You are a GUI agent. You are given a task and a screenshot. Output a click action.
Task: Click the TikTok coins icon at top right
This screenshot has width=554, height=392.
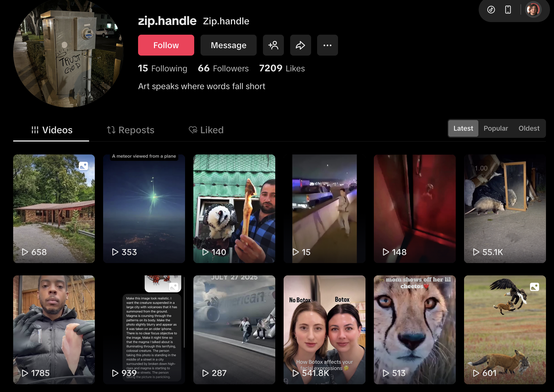(491, 10)
